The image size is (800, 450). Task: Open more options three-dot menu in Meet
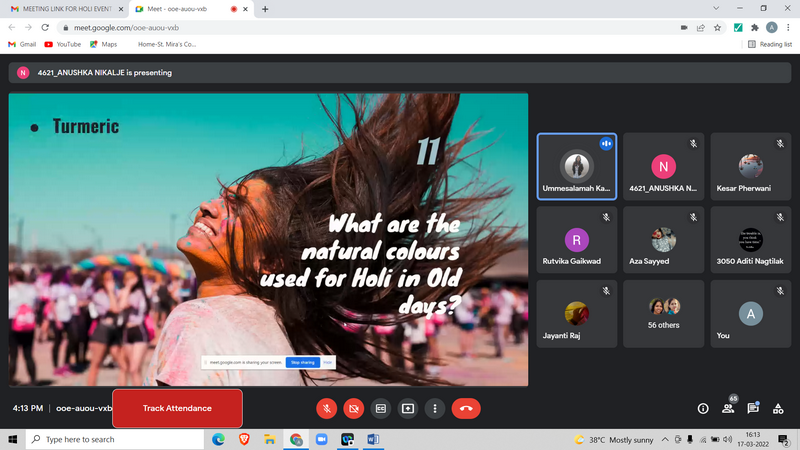click(x=435, y=408)
